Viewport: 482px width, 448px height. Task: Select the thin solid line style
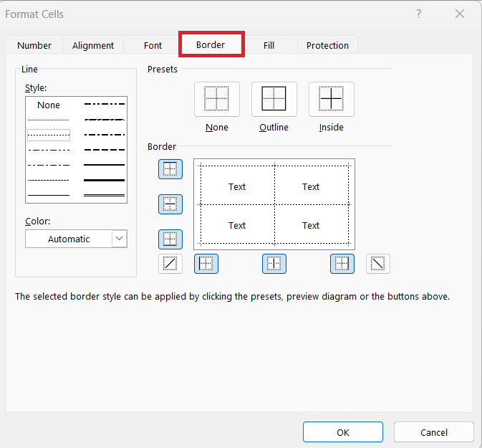[x=49, y=195]
